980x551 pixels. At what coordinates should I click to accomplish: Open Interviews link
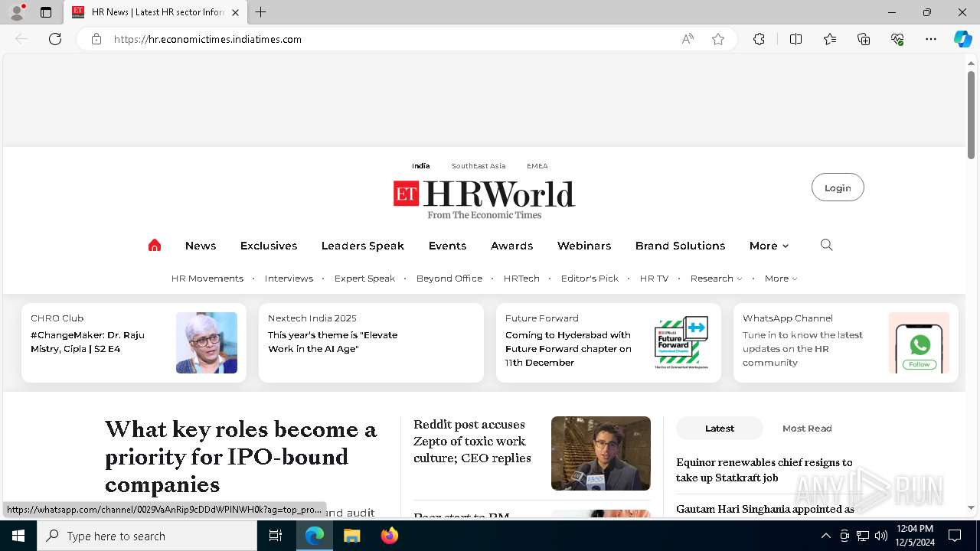tap(289, 279)
